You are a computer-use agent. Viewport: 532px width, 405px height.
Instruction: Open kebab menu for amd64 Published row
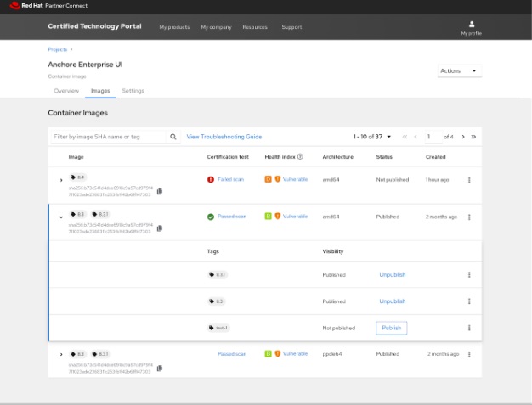click(x=469, y=217)
